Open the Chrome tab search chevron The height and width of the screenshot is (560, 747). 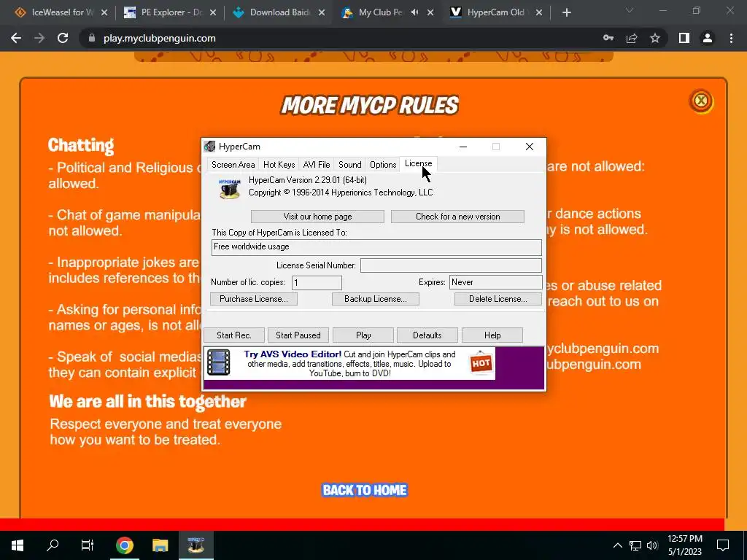coord(630,10)
